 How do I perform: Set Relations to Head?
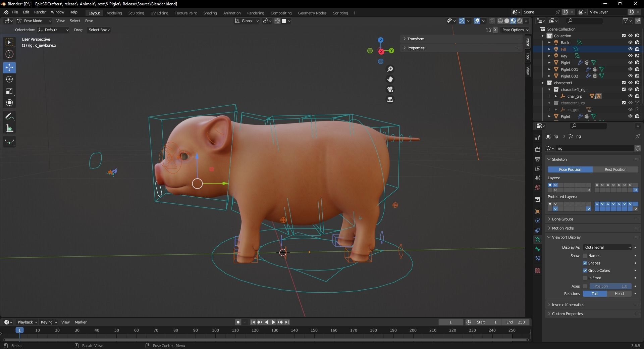[619, 294]
